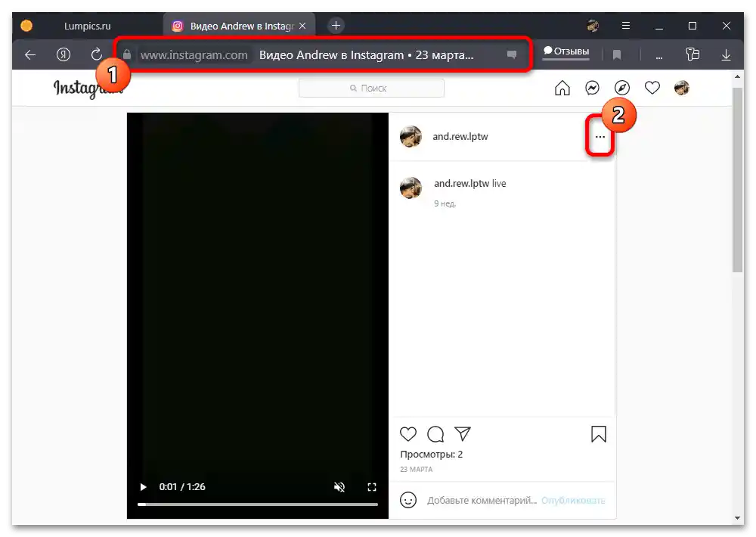Save the post with the bookmark icon

(x=598, y=434)
